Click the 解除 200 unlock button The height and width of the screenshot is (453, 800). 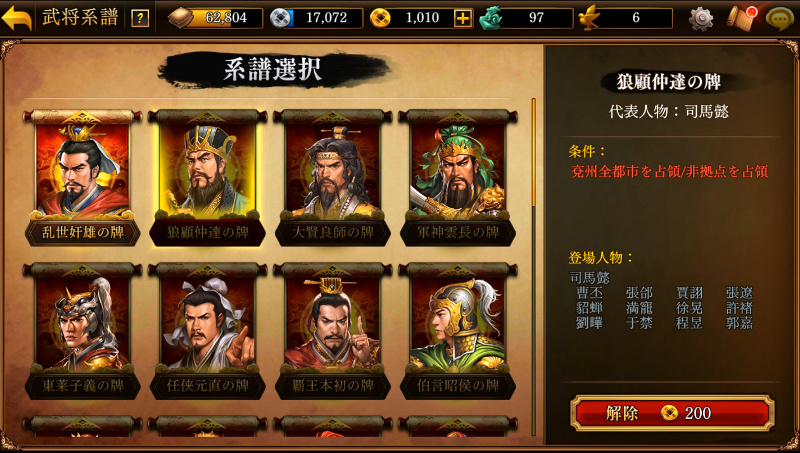[672, 413]
